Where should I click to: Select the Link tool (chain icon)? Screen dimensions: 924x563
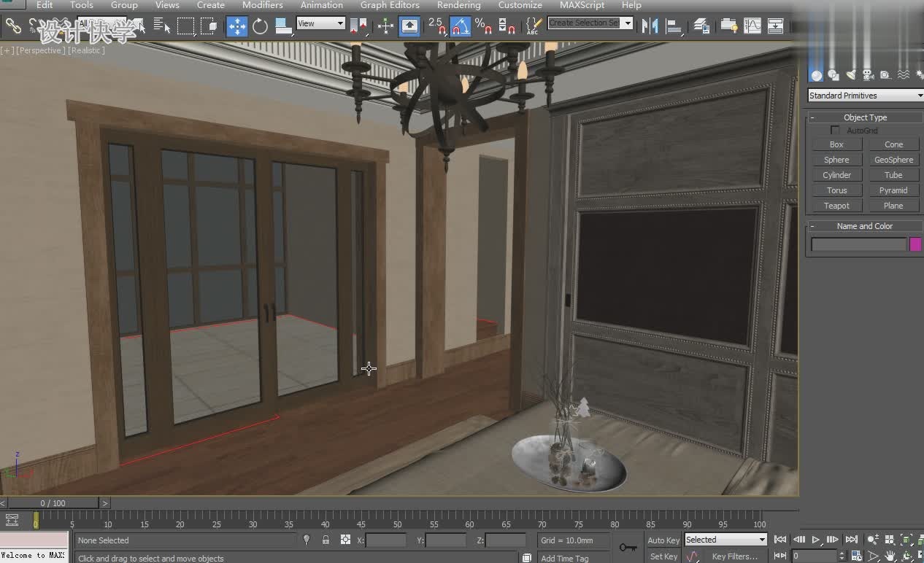(13, 26)
